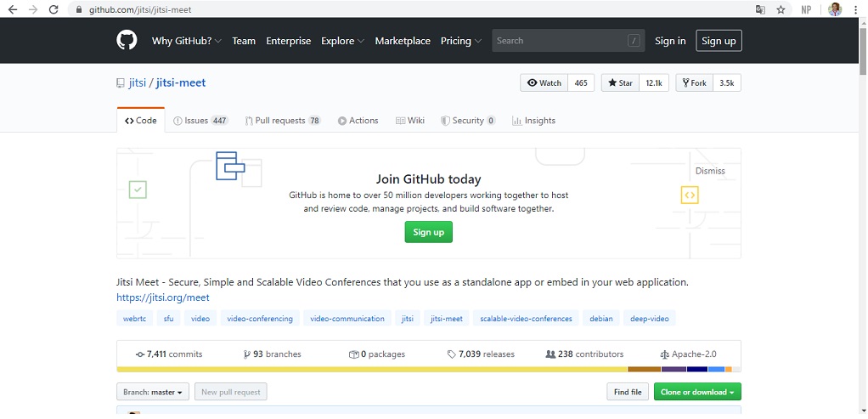Open the Pull requests tab
Viewport: 868px width, 419px height.
[282, 121]
